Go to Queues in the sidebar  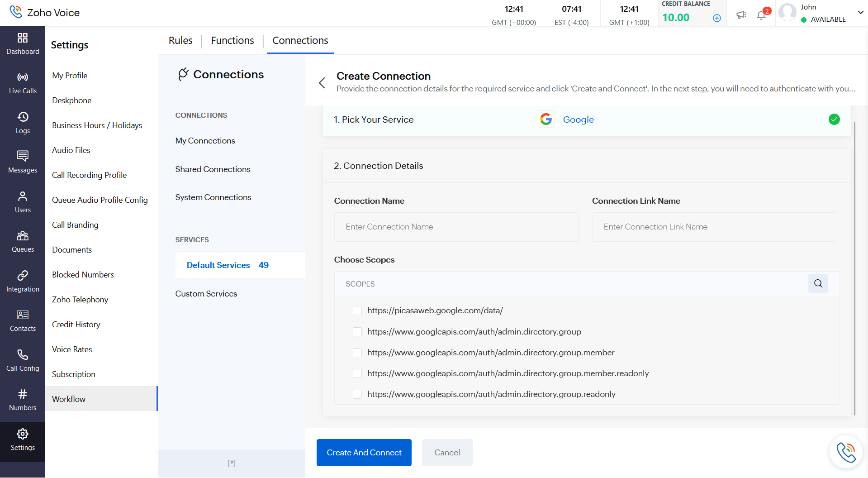click(23, 242)
